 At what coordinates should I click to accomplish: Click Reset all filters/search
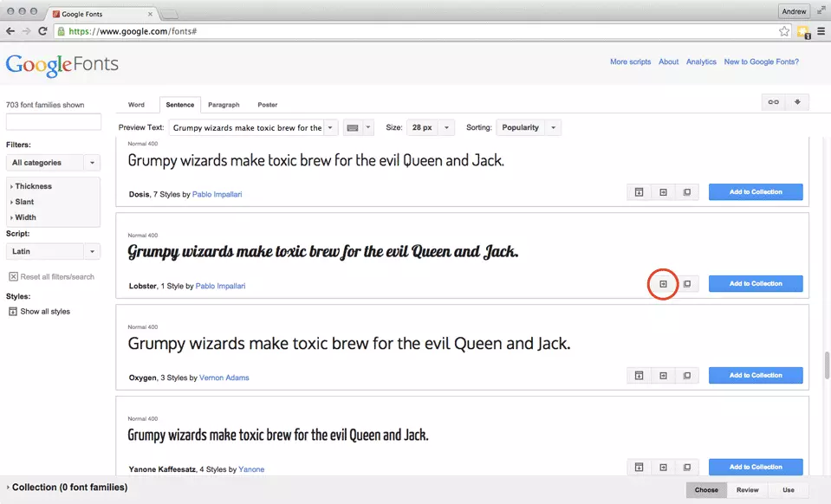(53, 275)
